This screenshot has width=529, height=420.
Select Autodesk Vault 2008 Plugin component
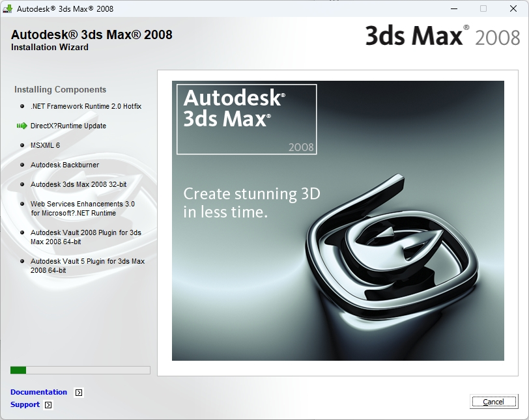point(85,237)
